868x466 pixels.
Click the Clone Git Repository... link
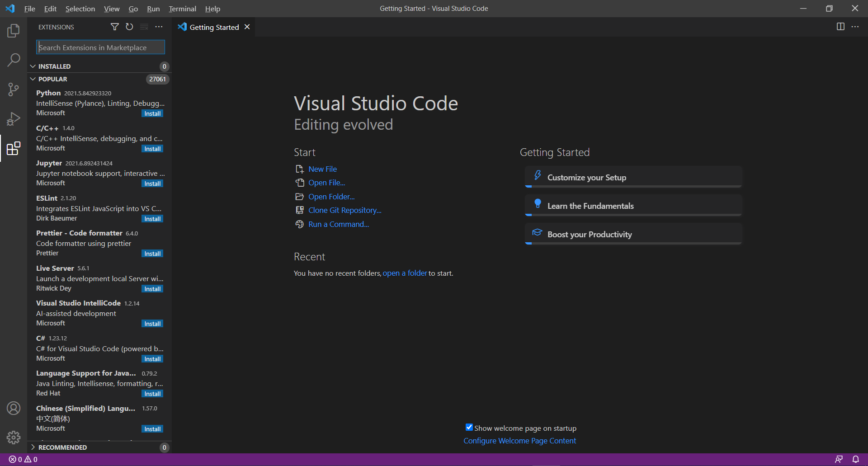pos(345,210)
